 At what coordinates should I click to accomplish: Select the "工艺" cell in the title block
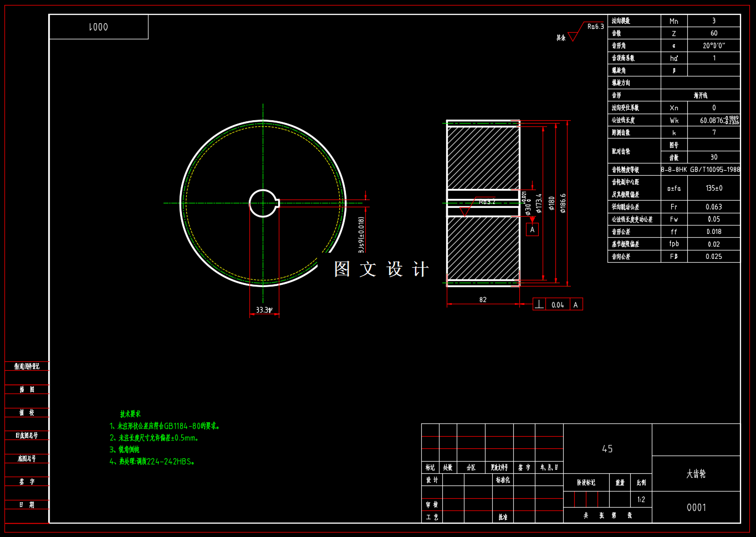[432, 517]
